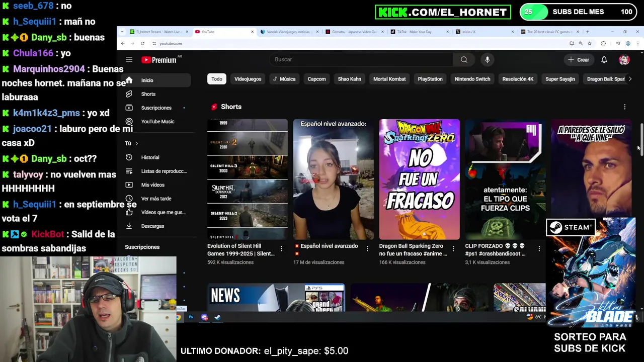Open options menu for Dragon Ball Sparking Zero short

click(453, 248)
